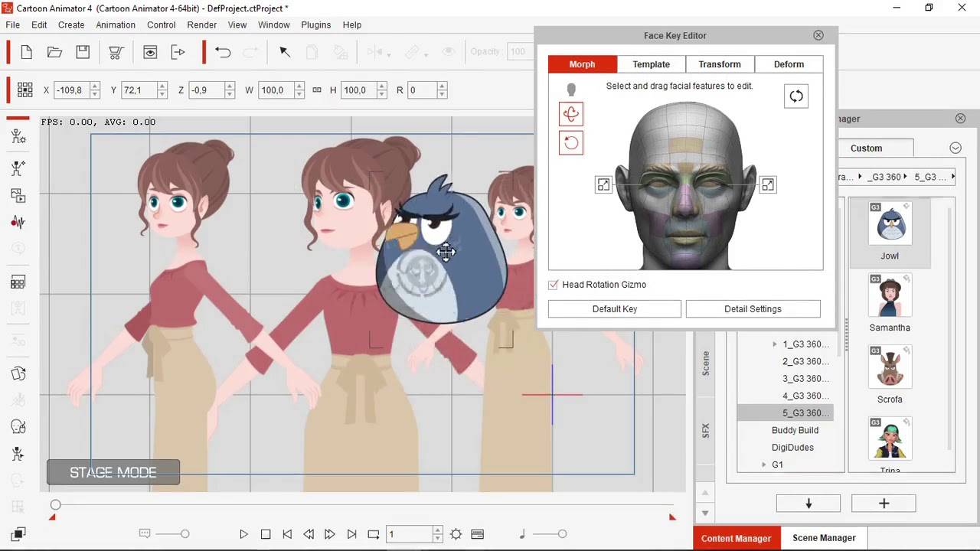Increase the width W stepper
This screenshot has width=980, height=551.
coord(299,86)
